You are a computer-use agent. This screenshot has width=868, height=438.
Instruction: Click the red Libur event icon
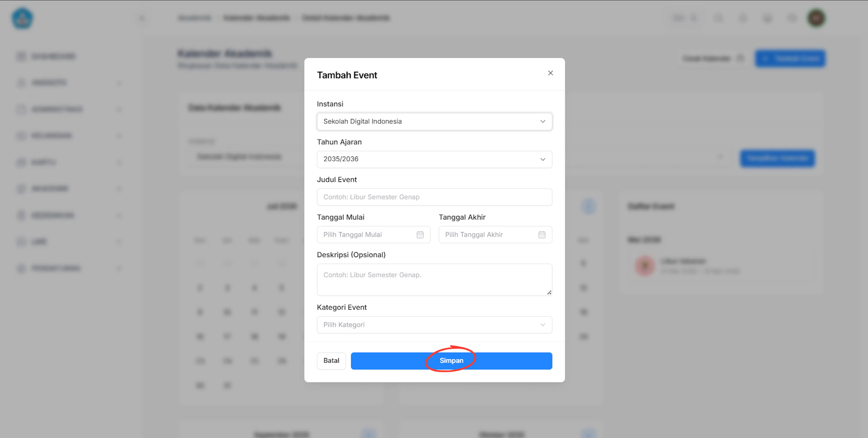(645, 266)
